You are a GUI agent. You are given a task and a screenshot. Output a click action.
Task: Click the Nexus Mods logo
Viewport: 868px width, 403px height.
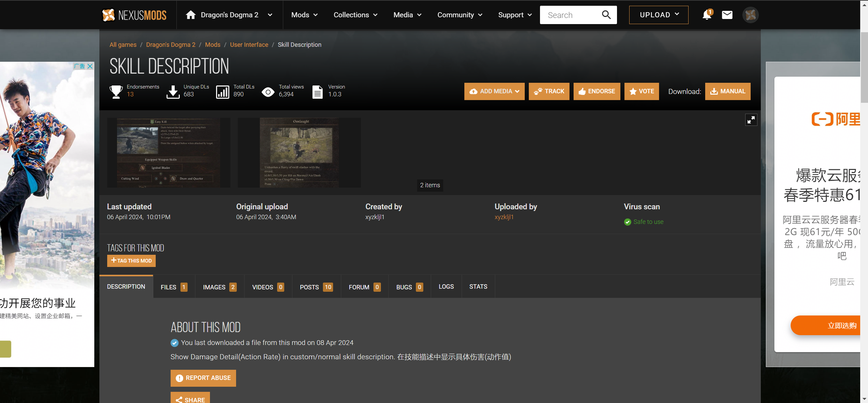point(134,15)
